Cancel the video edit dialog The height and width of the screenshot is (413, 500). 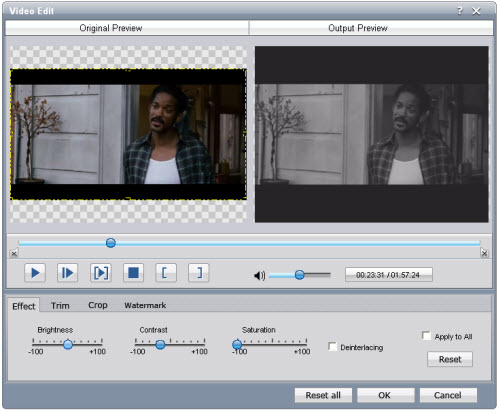[x=448, y=395]
